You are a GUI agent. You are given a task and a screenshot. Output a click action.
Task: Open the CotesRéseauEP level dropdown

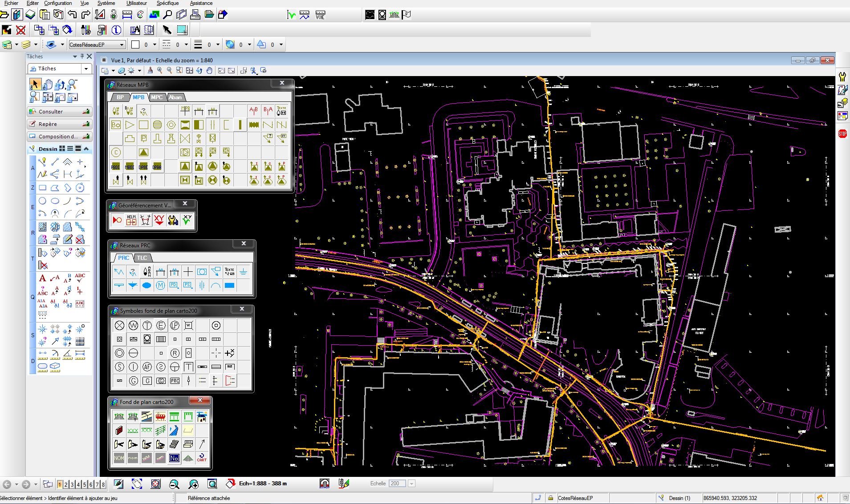pos(122,44)
